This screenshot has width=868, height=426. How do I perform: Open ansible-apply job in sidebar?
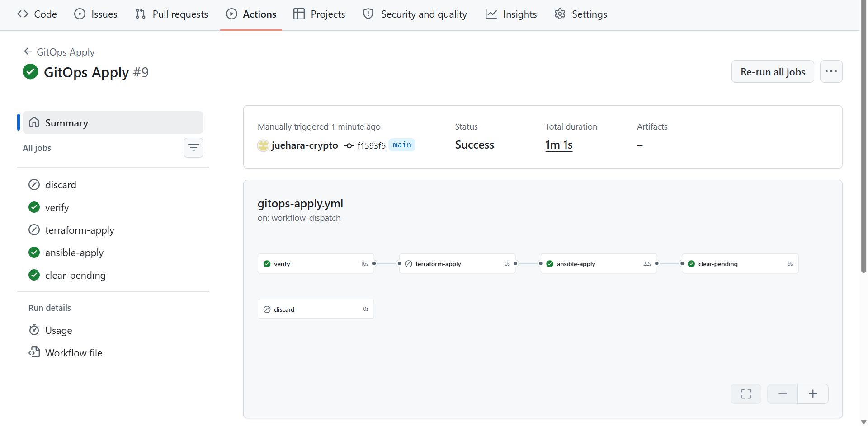coord(113,253)
